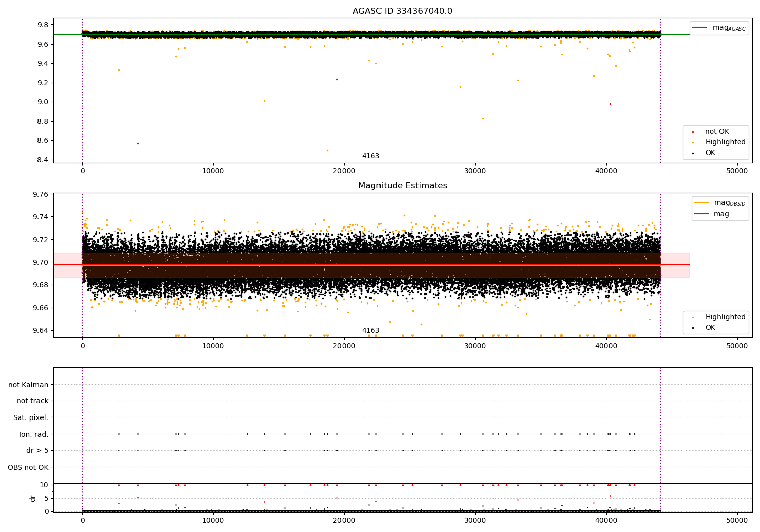This screenshot has height=532, width=760.
Task: Select the 'Ion. rad.' row label
Action: click(x=34, y=434)
